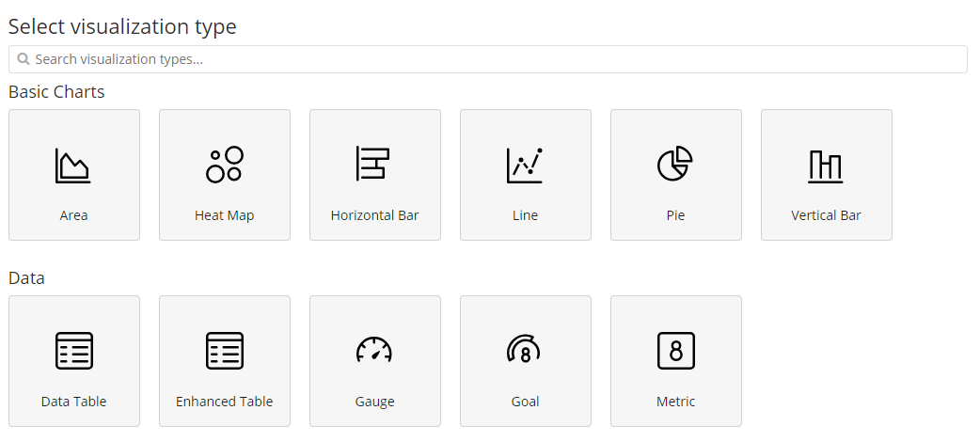The height and width of the screenshot is (442, 980).
Task: Click the Heat Map label
Action: click(x=225, y=215)
